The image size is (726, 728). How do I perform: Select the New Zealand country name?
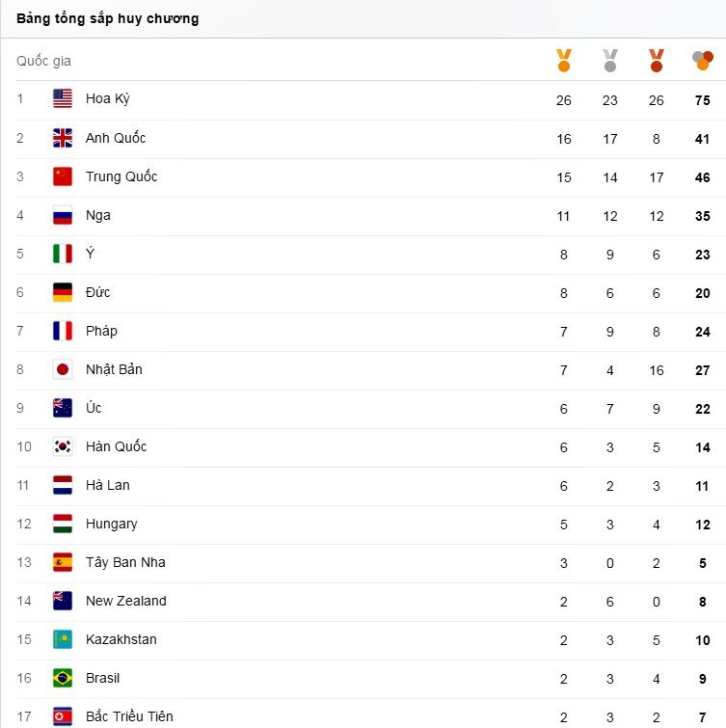coord(126,601)
